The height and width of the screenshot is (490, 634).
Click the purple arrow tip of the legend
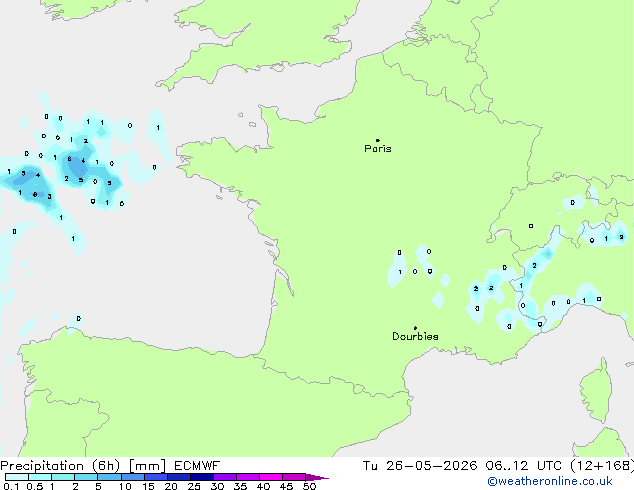[x=317, y=477]
